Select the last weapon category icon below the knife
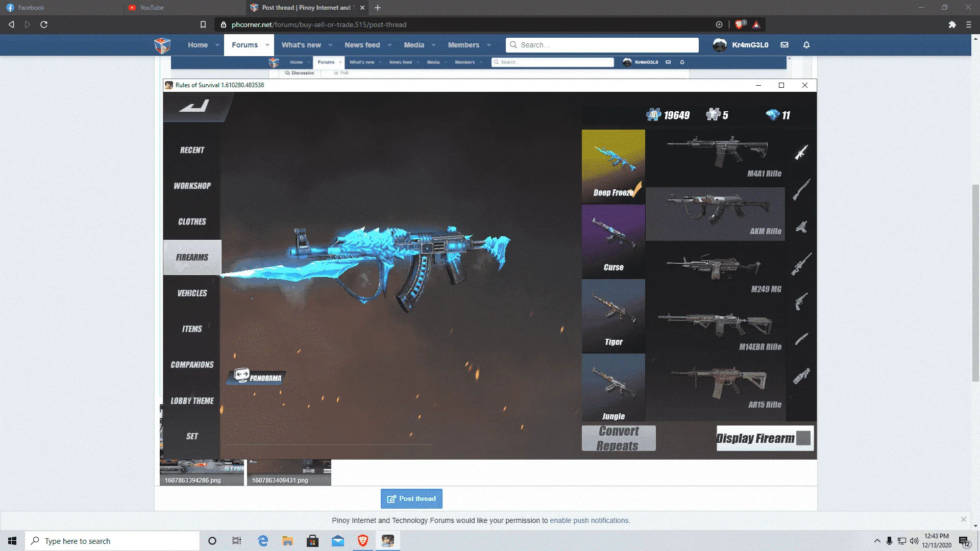 pos(801,376)
